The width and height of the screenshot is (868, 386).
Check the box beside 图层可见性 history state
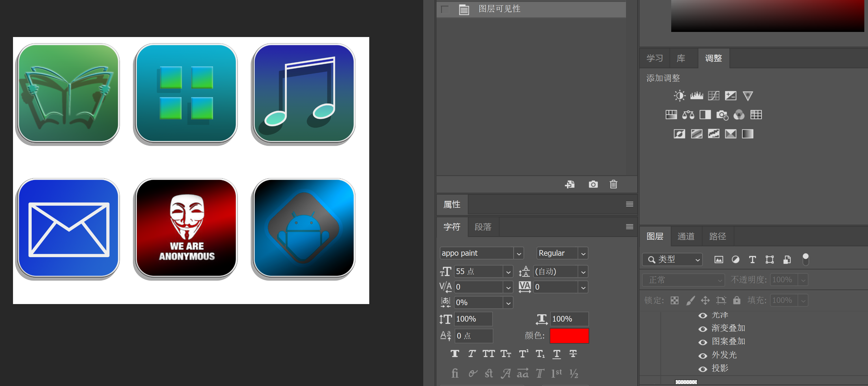pyautogui.click(x=445, y=9)
